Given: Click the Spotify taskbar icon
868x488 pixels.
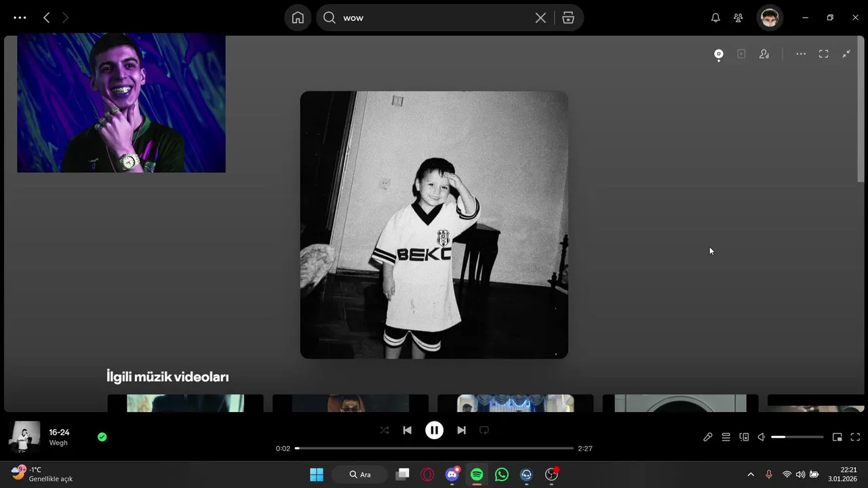Looking at the screenshot, I should (x=477, y=474).
